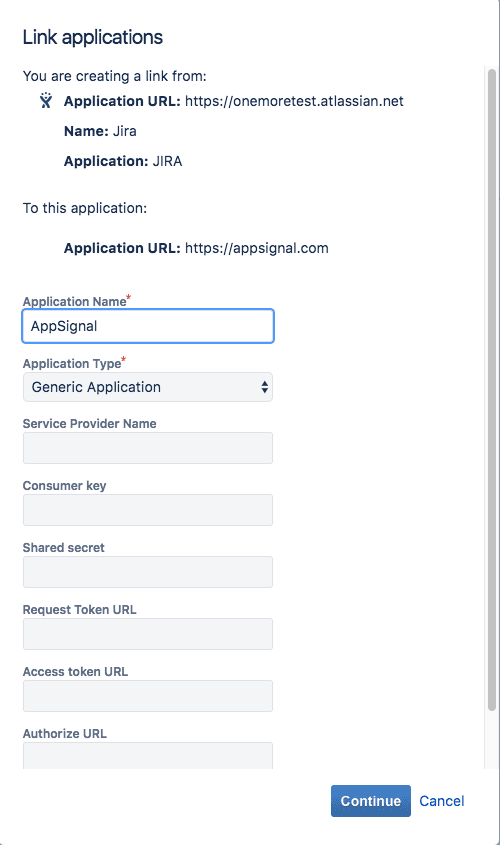Click the 'Application: JIRA' text

[123, 161]
